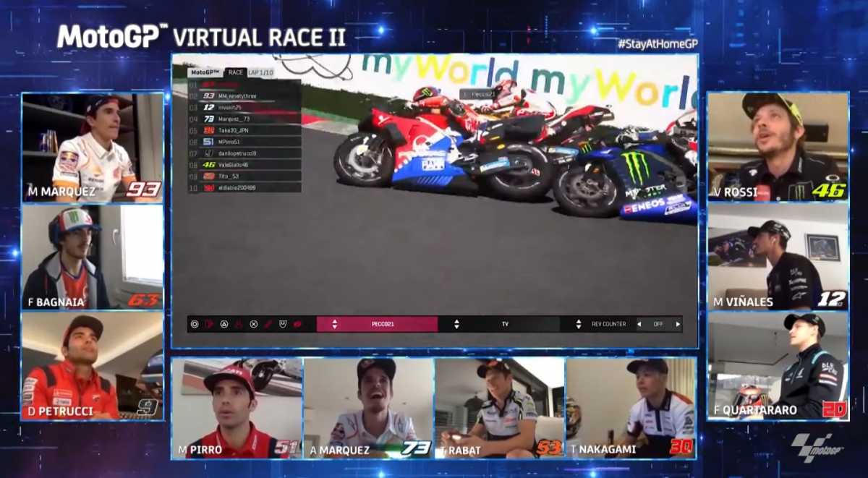Click the red icon between stick and triangle prompts
Viewport: 868px width, 478px height.
(209, 324)
